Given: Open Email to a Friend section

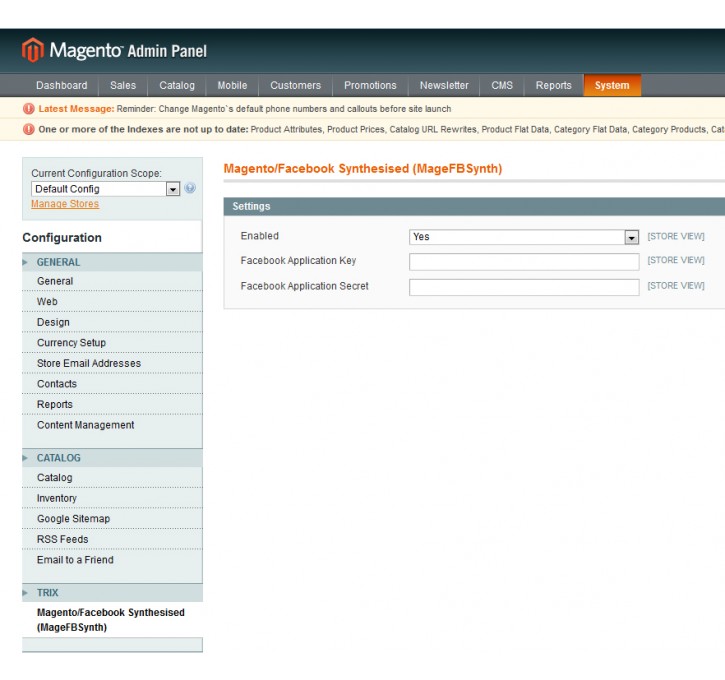Looking at the screenshot, I should coord(112,560).
